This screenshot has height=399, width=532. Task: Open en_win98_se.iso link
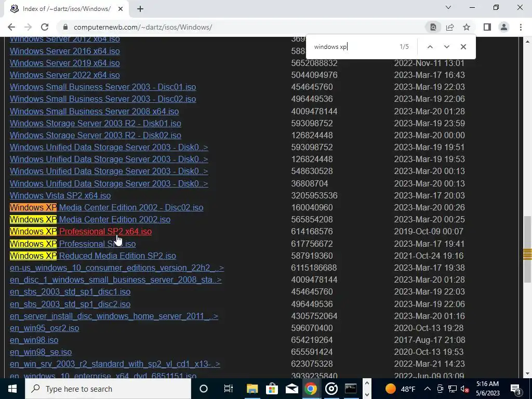(41, 352)
